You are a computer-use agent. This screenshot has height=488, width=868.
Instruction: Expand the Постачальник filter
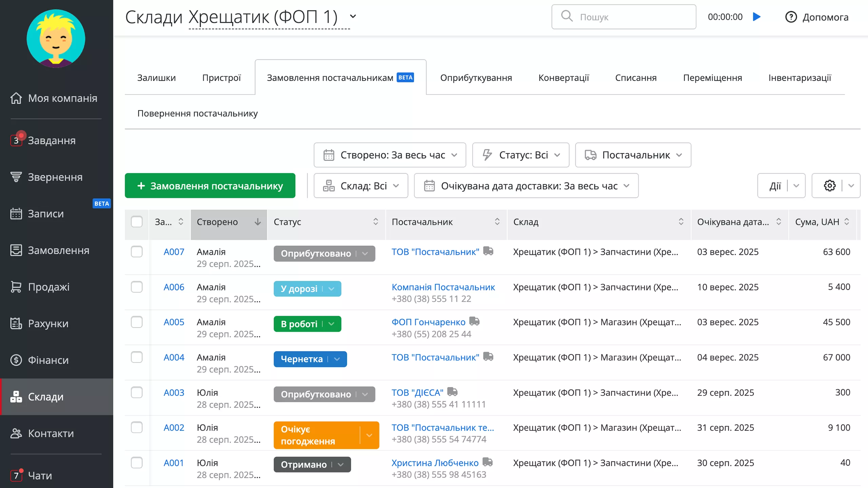click(633, 155)
